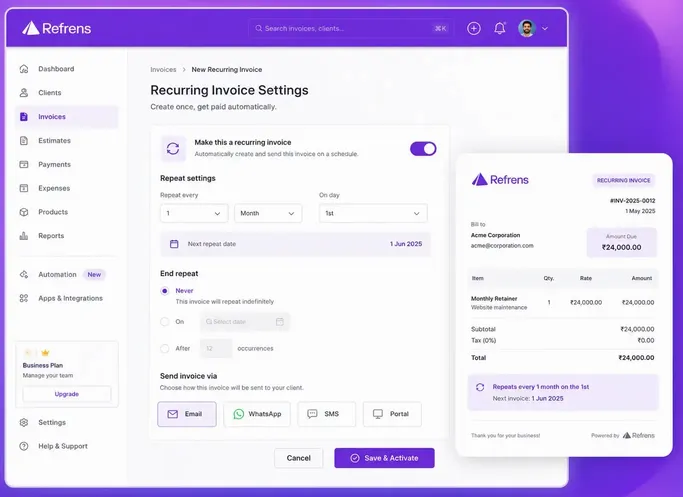Expand the profile menu chevron
This screenshot has height=497, width=683.
pyautogui.click(x=545, y=29)
